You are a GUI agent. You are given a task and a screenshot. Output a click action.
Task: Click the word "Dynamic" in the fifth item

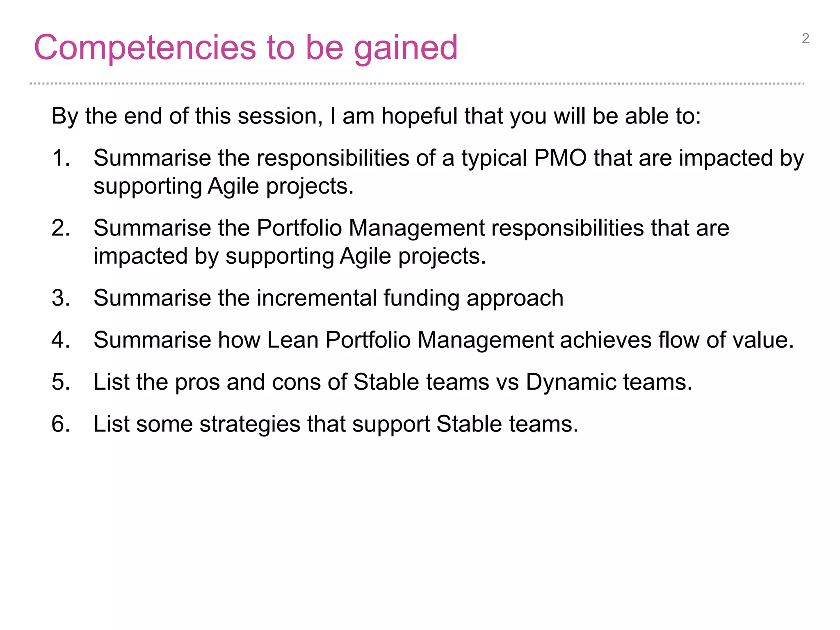571,382
